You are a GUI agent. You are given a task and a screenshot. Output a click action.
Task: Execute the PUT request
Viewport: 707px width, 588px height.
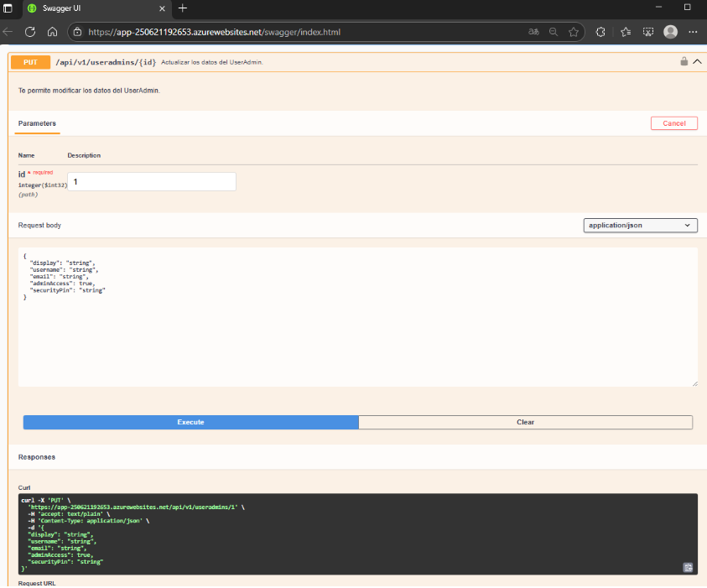(190, 422)
